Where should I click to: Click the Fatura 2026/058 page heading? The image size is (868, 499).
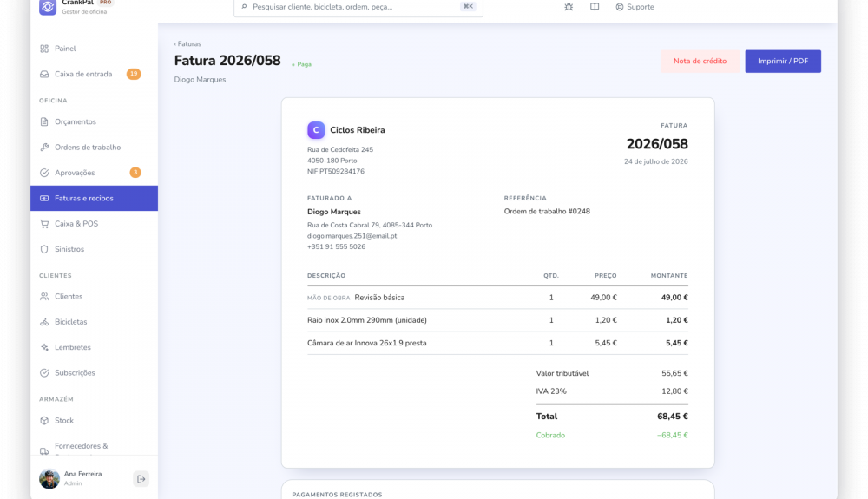(227, 60)
